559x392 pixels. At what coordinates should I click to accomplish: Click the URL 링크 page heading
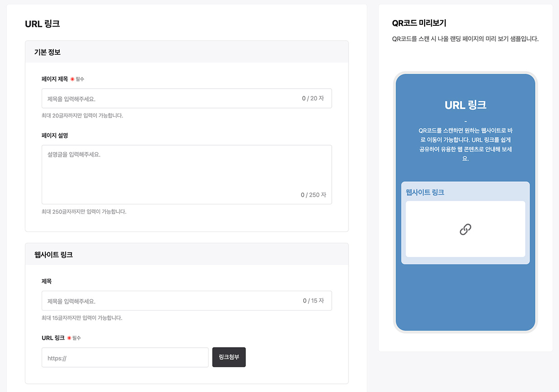(43, 24)
